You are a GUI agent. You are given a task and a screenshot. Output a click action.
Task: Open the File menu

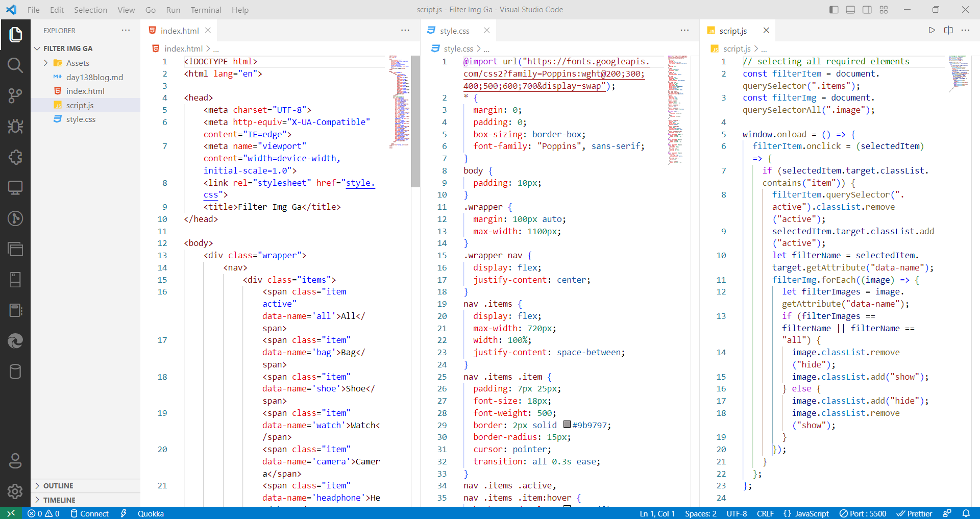[x=34, y=10]
